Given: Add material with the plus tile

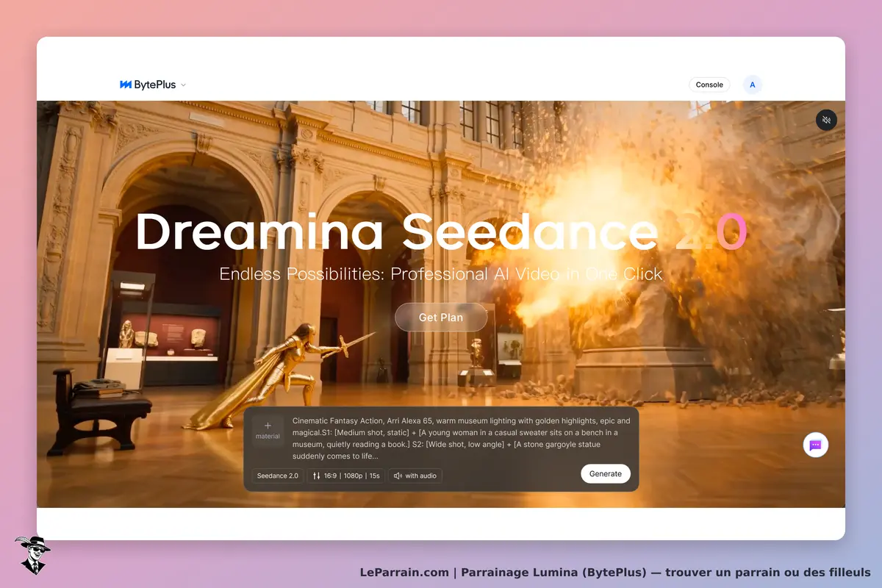Looking at the screenshot, I should pos(268,431).
